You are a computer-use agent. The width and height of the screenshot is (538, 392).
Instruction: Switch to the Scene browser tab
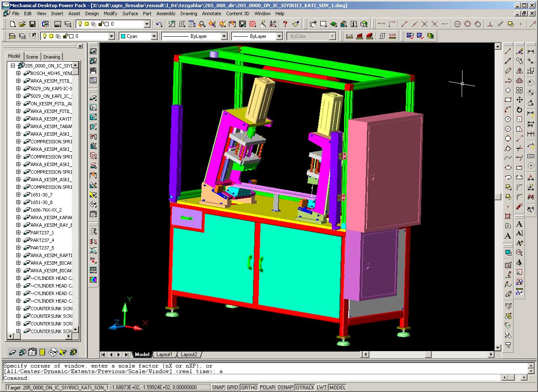(x=32, y=57)
